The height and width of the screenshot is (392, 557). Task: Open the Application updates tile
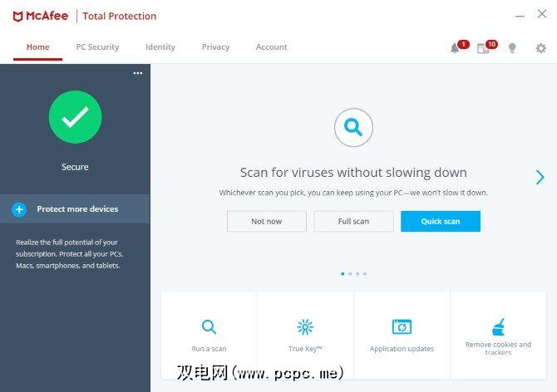402,336
